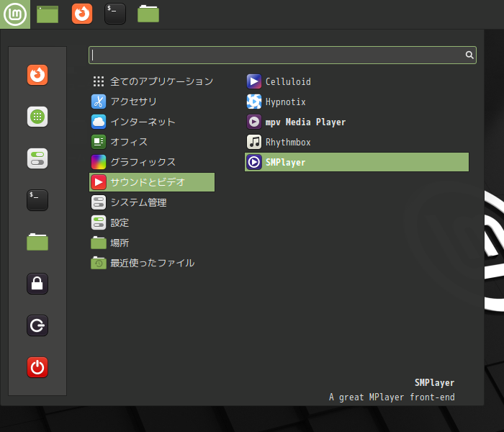Select the サウンドとビデオ category
Viewport: 504px width, 432px height.
[x=152, y=182]
